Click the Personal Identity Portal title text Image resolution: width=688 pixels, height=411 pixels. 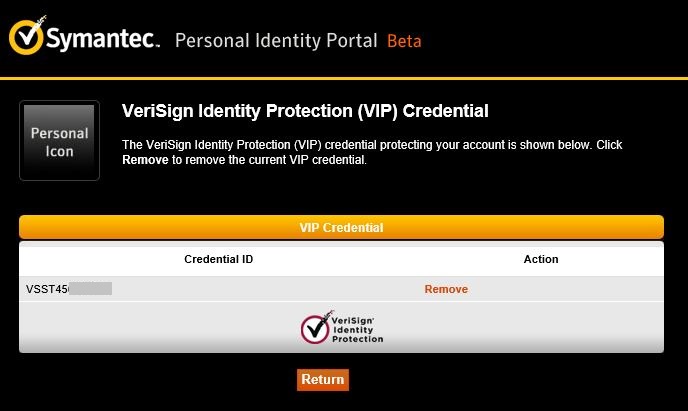pos(276,41)
